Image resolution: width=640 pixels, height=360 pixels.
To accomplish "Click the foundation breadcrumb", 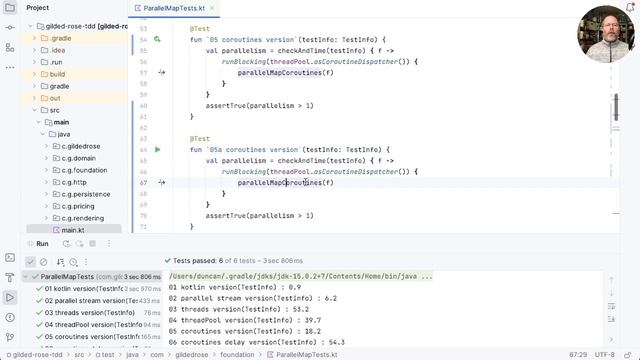I will [x=237, y=355].
